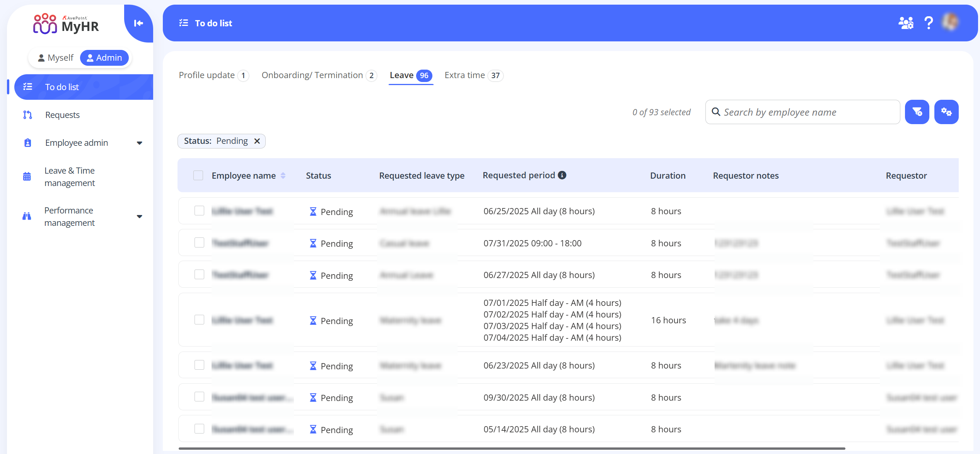Click the horizontal table scrollbar
The width and height of the screenshot is (980, 454).
point(511,449)
